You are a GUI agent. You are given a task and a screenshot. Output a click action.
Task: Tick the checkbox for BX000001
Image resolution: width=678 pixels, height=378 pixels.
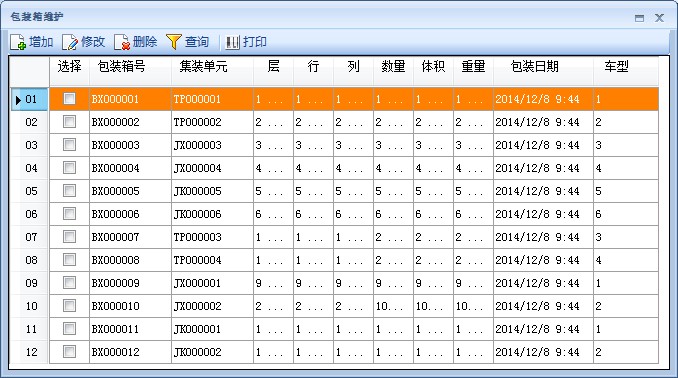coord(69,99)
